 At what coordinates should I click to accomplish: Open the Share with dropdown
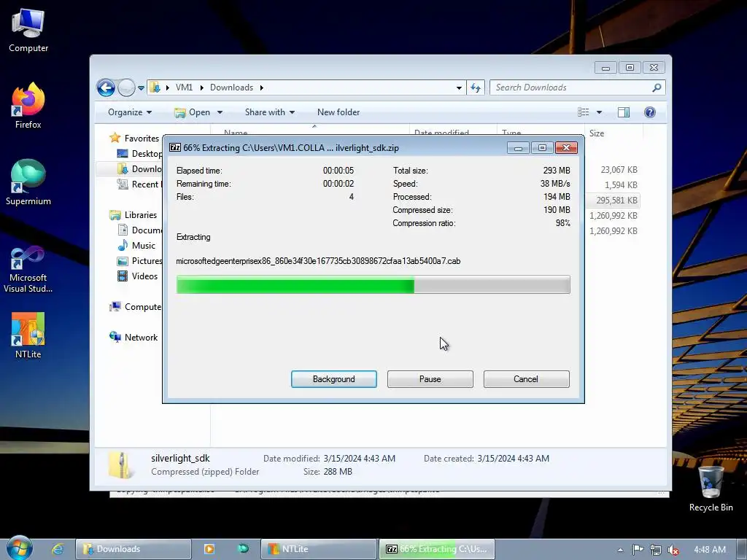[x=270, y=112]
